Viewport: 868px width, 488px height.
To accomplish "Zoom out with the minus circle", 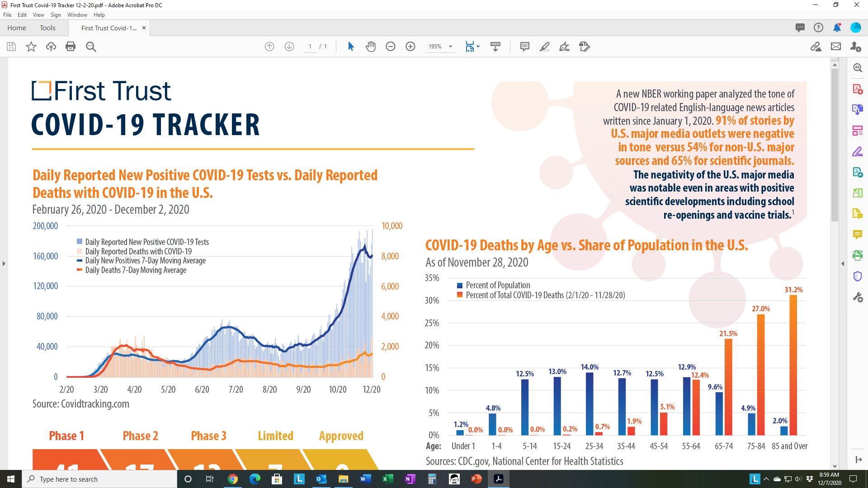I will [391, 47].
